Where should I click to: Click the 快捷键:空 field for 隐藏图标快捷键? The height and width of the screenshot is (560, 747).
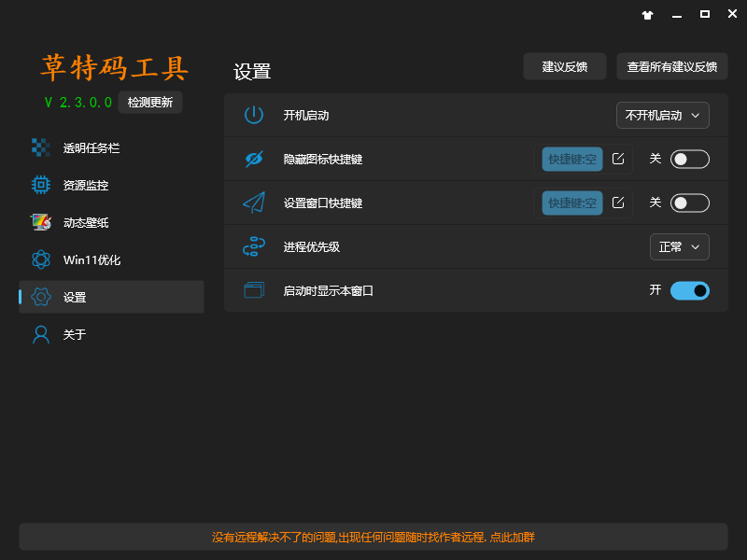tap(572, 159)
